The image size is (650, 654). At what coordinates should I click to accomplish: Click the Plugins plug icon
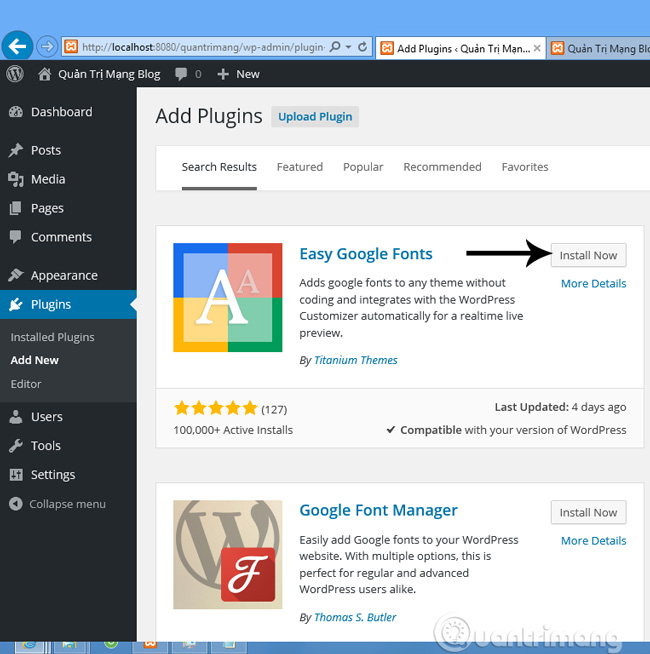click(x=16, y=304)
